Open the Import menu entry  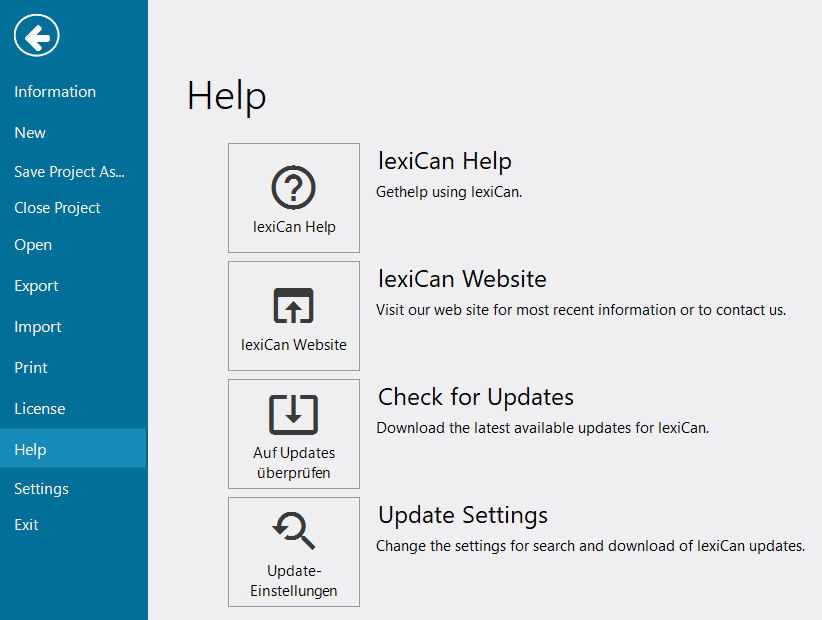(x=38, y=327)
